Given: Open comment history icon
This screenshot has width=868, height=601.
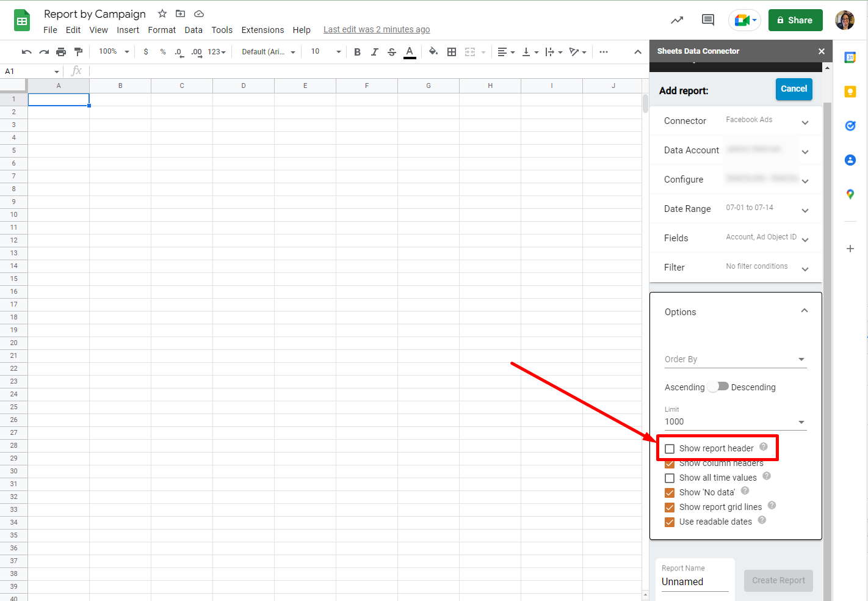Looking at the screenshot, I should [x=707, y=20].
